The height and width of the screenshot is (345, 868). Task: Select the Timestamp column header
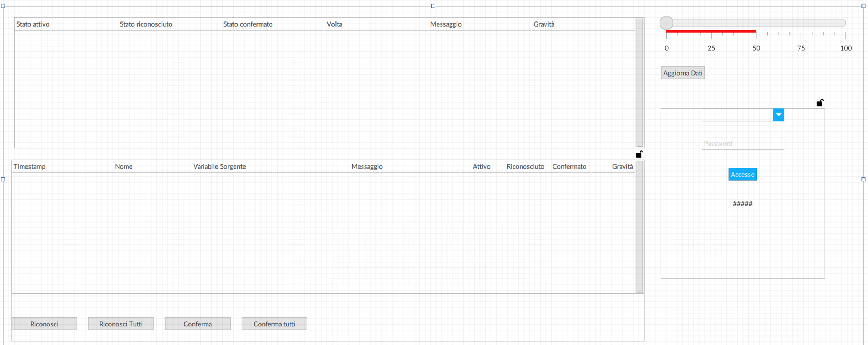[30, 166]
